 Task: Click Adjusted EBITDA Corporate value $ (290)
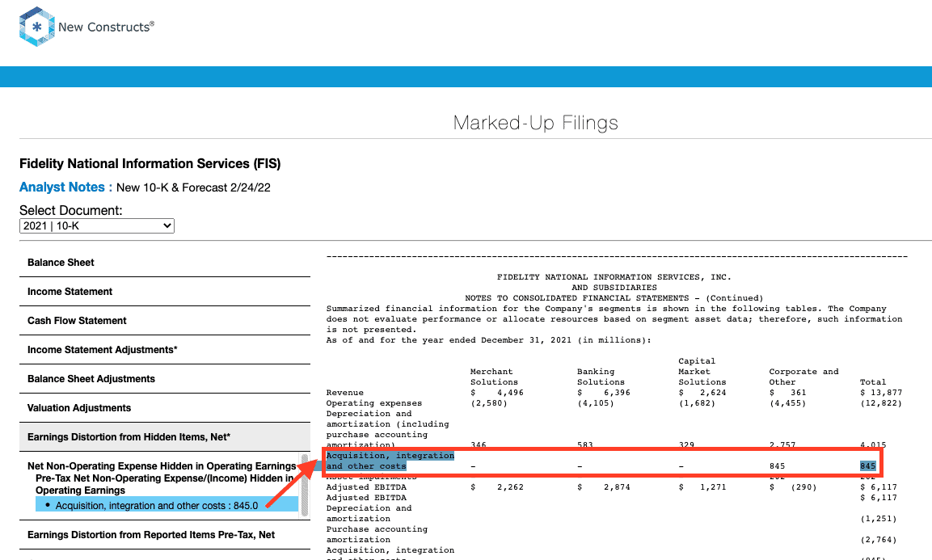coord(793,487)
